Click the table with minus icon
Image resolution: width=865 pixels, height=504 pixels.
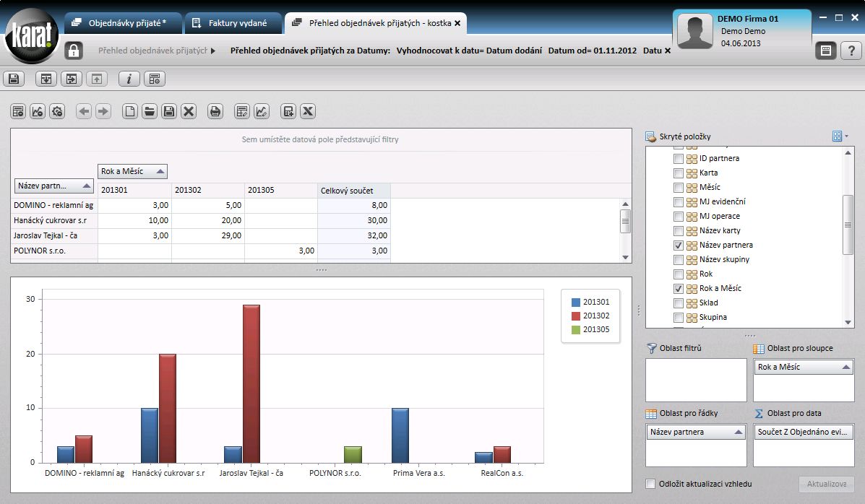click(18, 111)
